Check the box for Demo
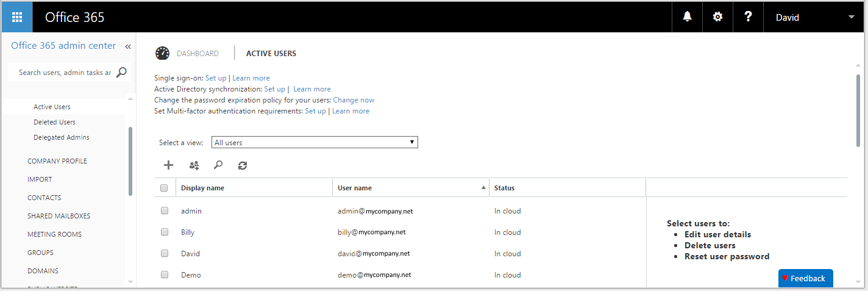The width and height of the screenshot is (868, 291). [x=164, y=275]
